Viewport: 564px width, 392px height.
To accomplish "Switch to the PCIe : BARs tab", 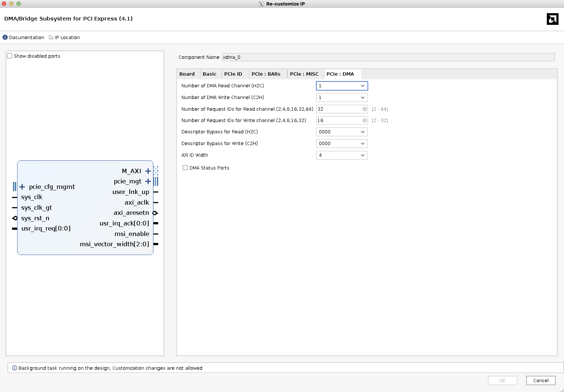I will click(x=266, y=74).
